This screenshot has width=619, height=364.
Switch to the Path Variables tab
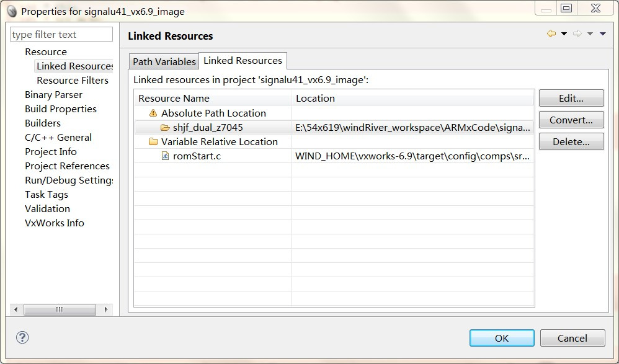(x=164, y=61)
